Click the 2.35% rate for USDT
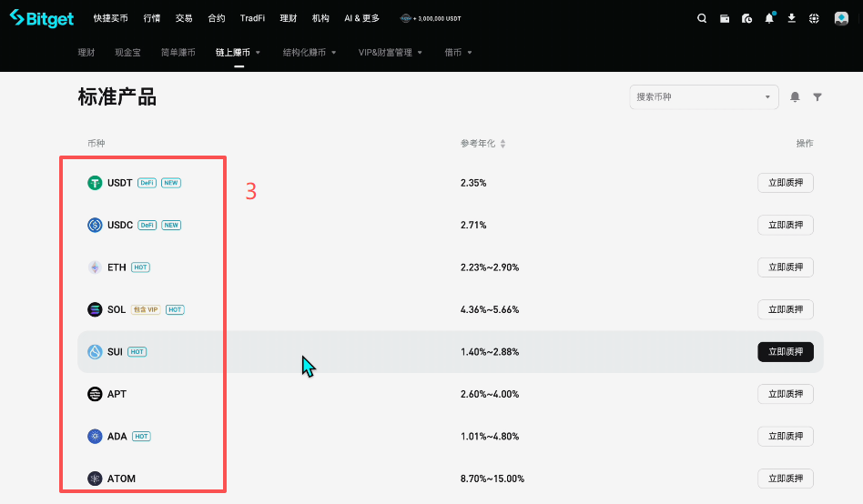The width and height of the screenshot is (863, 504). [x=473, y=183]
